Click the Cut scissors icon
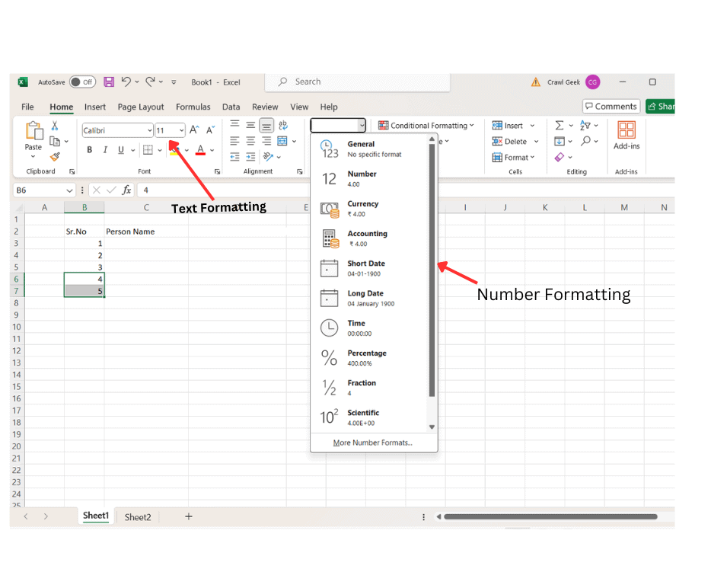Screen dimensions: 711x588 (55, 126)
